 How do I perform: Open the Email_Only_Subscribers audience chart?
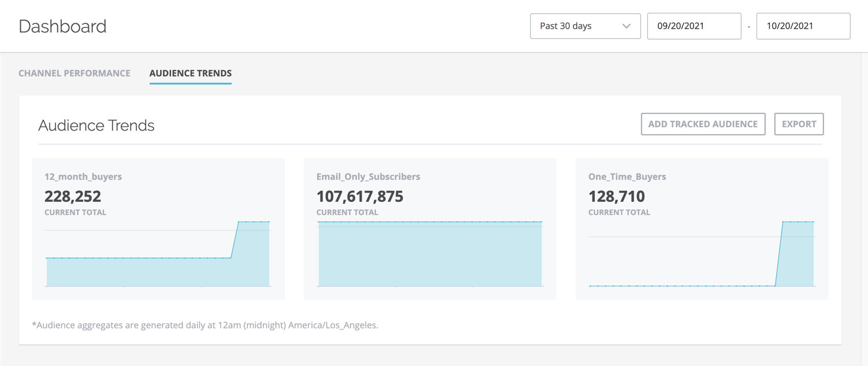click(x=430, y=254)
